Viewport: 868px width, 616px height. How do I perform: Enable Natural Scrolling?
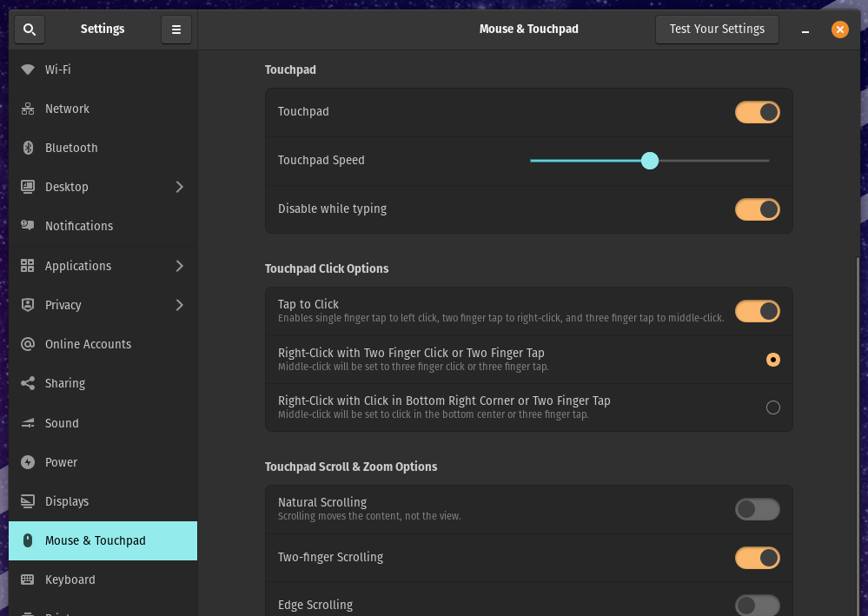coord(757,509)
